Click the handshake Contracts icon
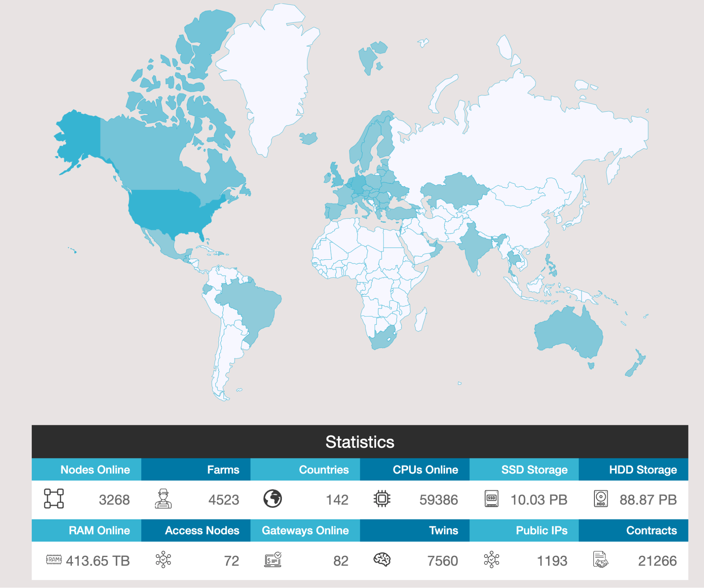Viewport: 704px width, 588px height. click(601, 559)
